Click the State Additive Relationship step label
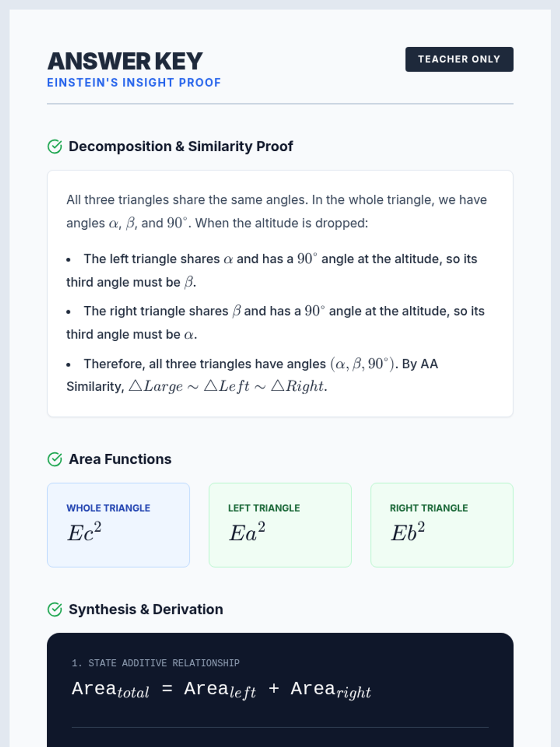 click(155, 663)
